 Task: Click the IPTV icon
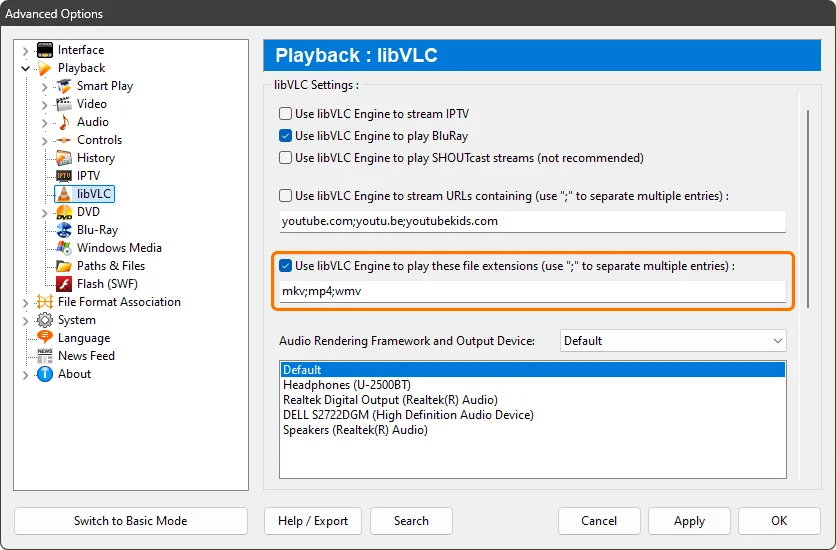pos(64,176)
